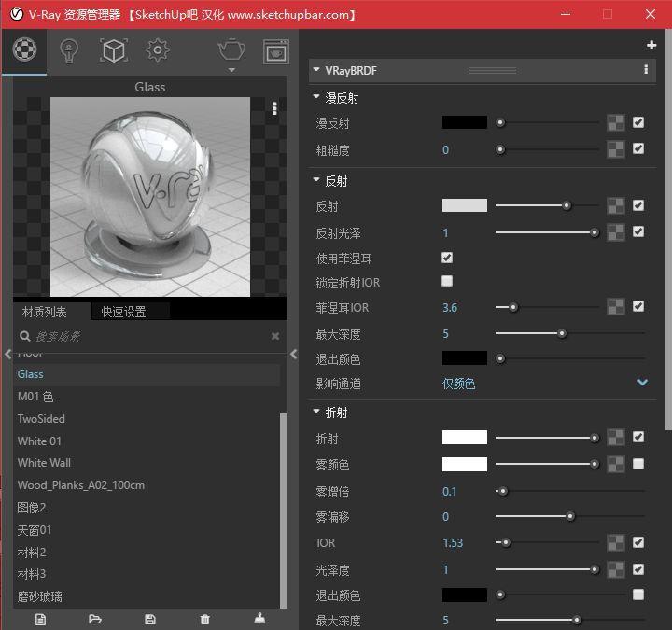Click the search magnifier icon
The image size is (672, 630).
pyautogui.click(x=25, y=336)
